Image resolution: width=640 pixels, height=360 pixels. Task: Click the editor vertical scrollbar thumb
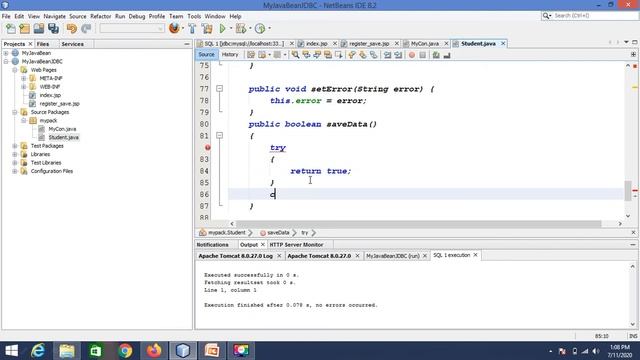[x=628, y=191]
